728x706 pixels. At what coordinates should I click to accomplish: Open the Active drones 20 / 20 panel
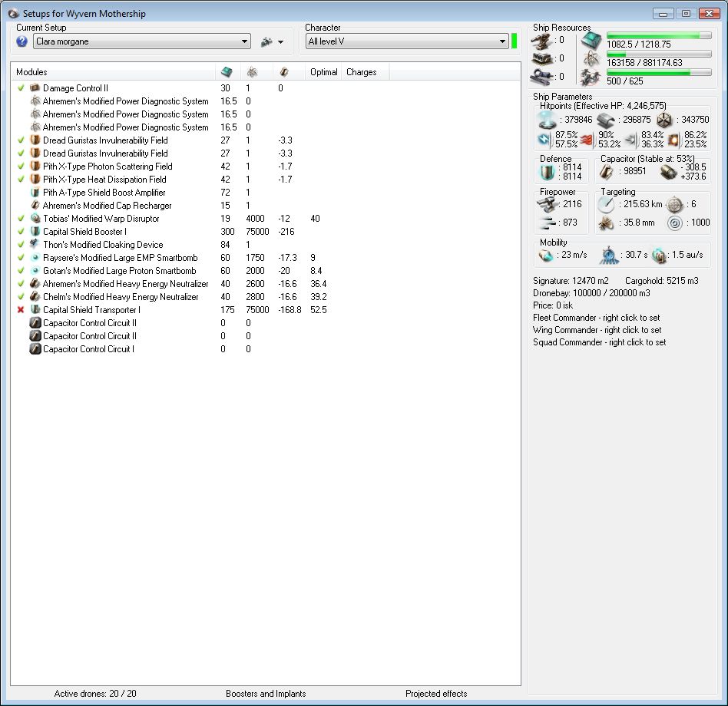pos(95,694)
